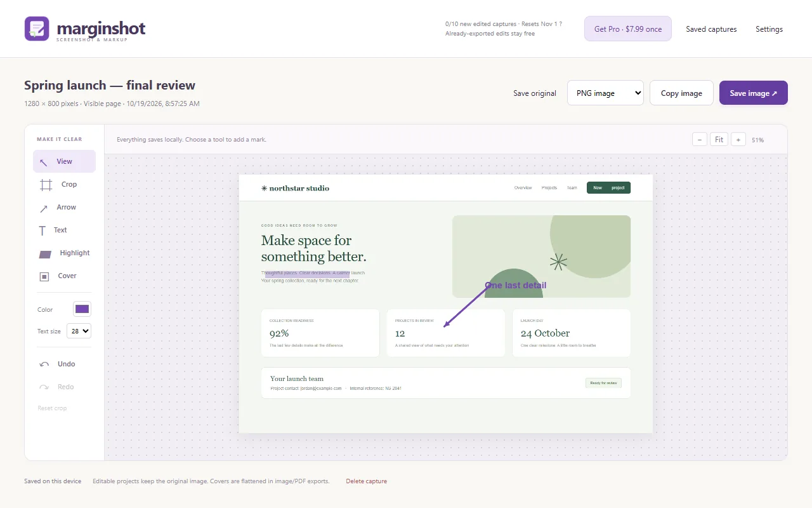Select the Cover redaction tool
Screen dimensions: 812x508
64,276
